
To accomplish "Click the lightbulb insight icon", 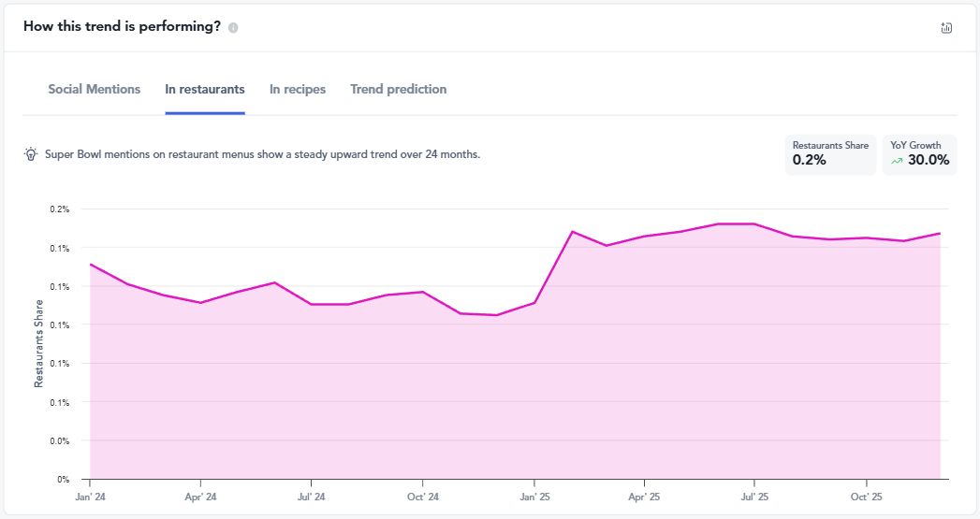I will coord(31,154).
